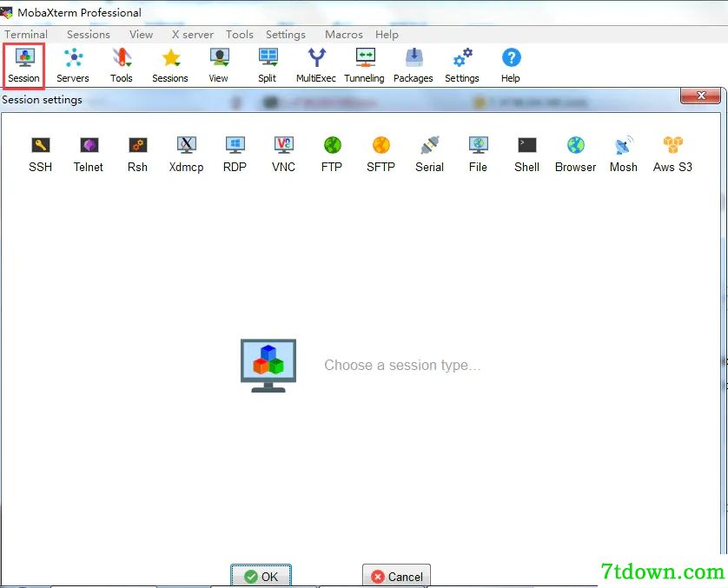Open the View menu in menu bar

coord(141,35)
